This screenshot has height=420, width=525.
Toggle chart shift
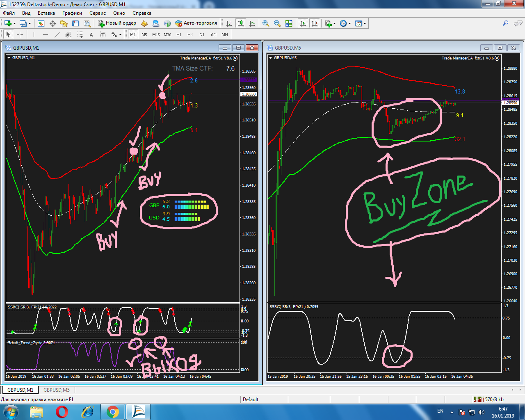[315, 23]
